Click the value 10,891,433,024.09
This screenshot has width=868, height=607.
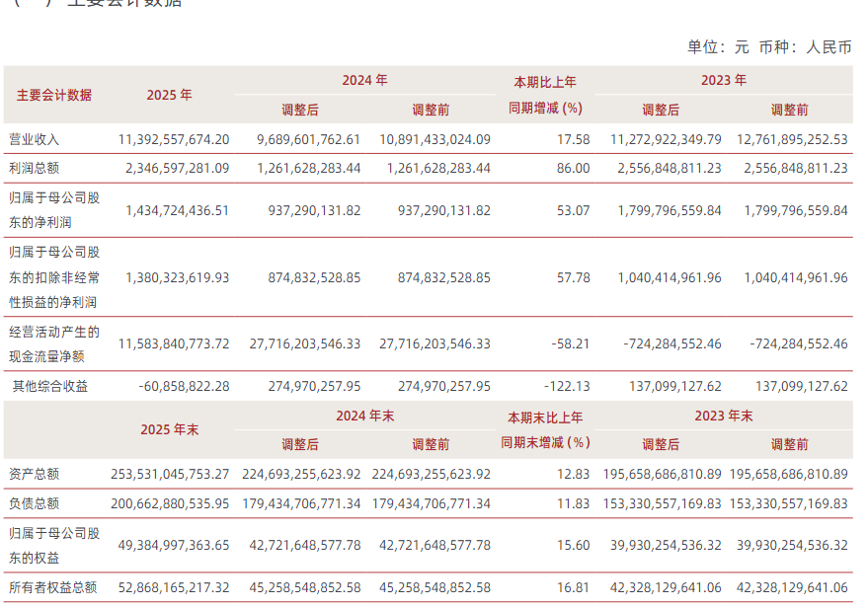(x=434, y=140)
